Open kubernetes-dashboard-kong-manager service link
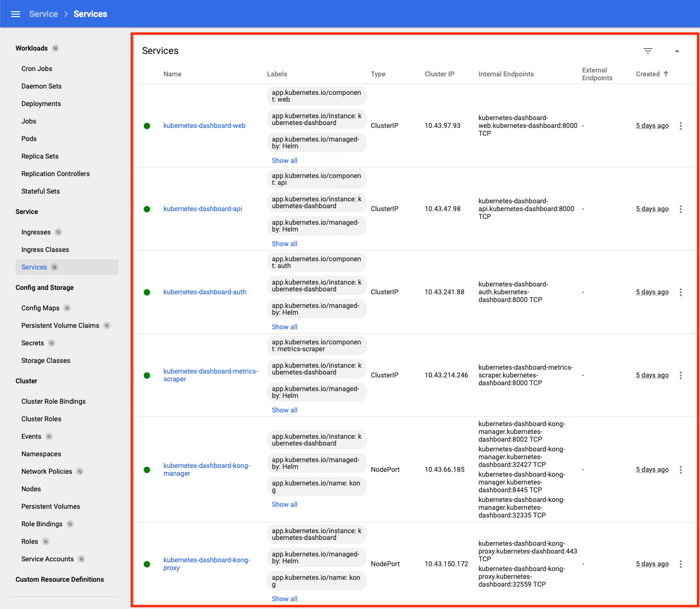The width and height of the screenshot is (700, 609). 207,469
